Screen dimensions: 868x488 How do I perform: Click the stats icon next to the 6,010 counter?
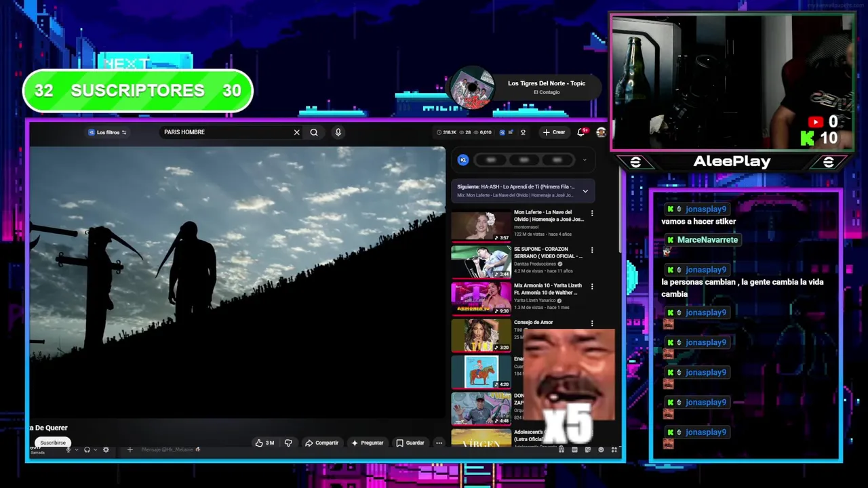(502, 132)
